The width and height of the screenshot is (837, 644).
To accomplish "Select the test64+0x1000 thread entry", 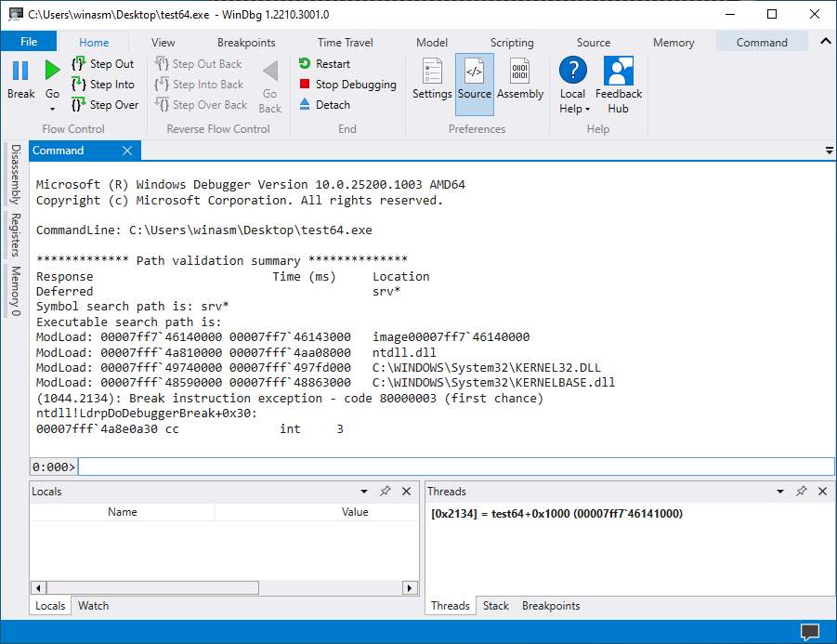I will coord(556,513).
